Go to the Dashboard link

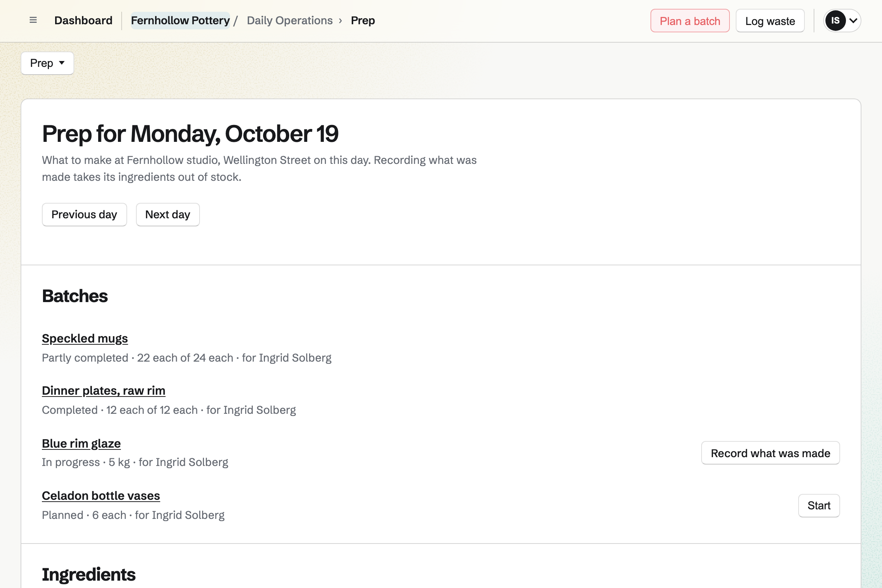[83, 20]
